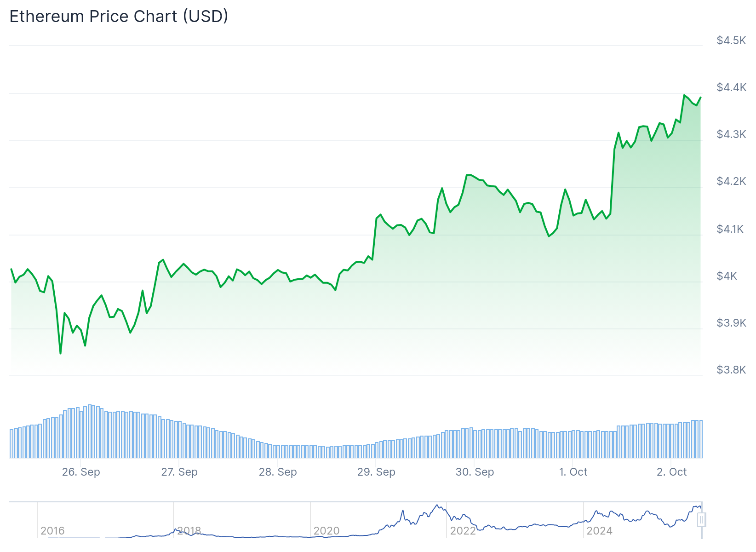Select the 2. Oct date label
The image size is (756, 552).
[x=671, y=472]
